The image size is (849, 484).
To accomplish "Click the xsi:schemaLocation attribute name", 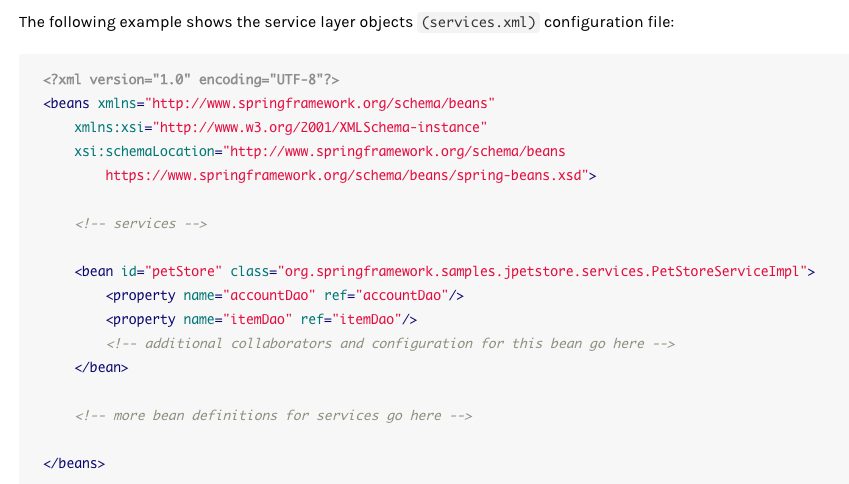I will click(x=146, y=151).
